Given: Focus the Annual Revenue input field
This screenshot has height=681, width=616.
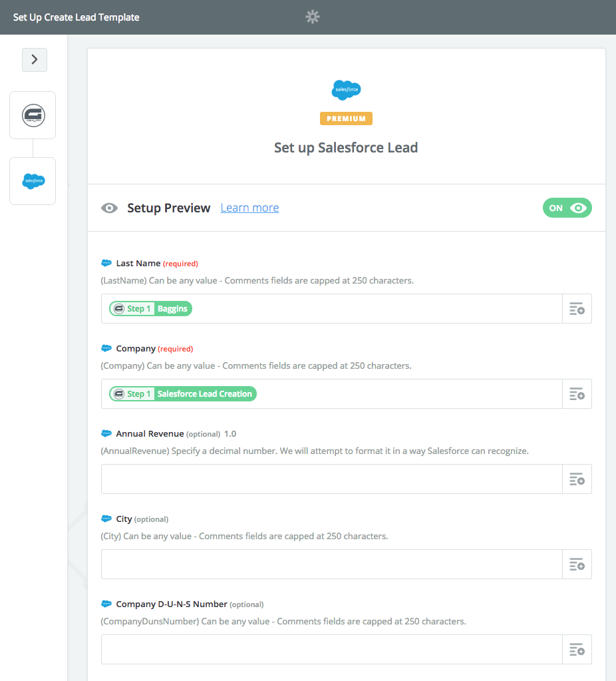Looking at the screenshot, I should click(x=332, y=479).
